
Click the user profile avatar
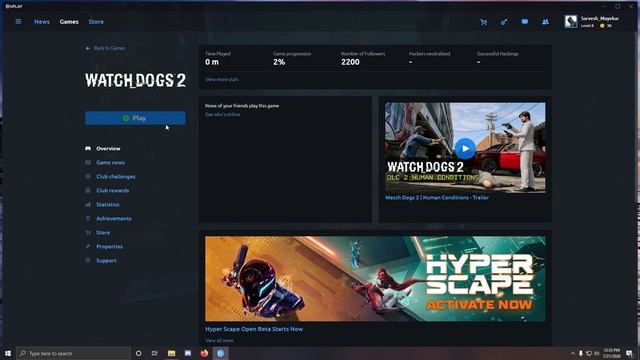(571, 21)
